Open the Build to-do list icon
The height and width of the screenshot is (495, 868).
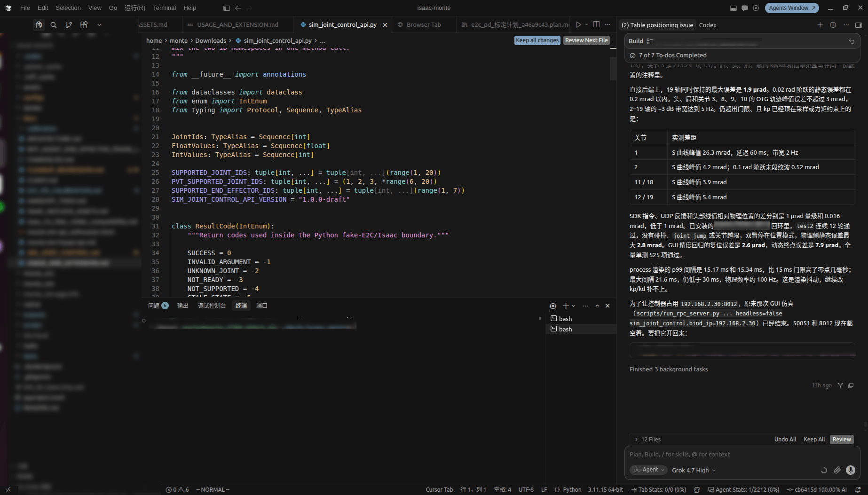pos(650,41)
